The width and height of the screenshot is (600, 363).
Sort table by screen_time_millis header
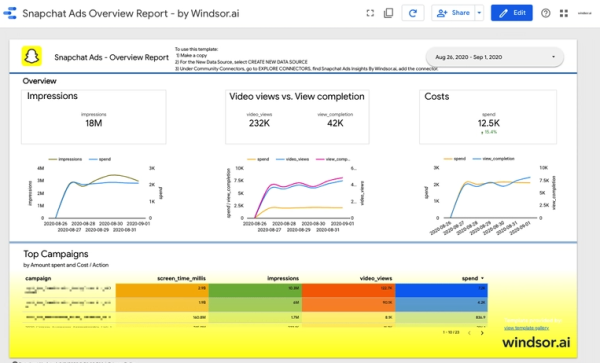181,278
